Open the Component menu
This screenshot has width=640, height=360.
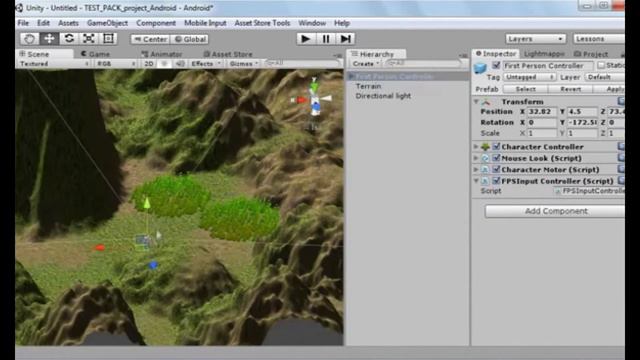pos(156,23)
